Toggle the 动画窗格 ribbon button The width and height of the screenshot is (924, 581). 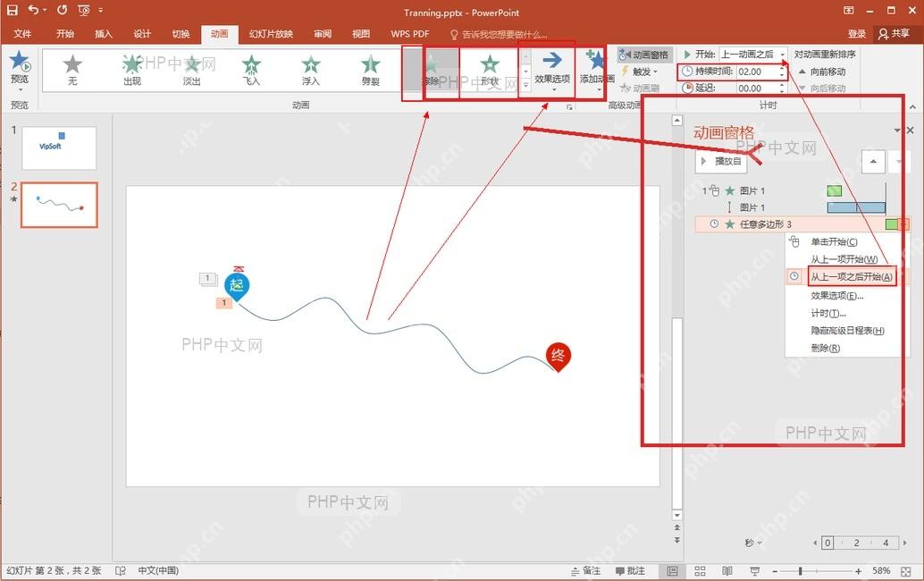[x=643, y=55]
